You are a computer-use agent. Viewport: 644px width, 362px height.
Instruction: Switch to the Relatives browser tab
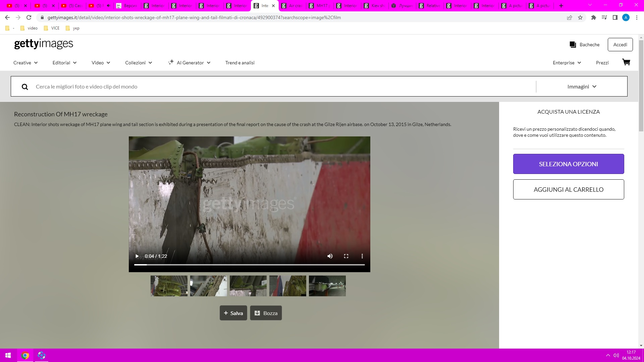coord(430,6)
